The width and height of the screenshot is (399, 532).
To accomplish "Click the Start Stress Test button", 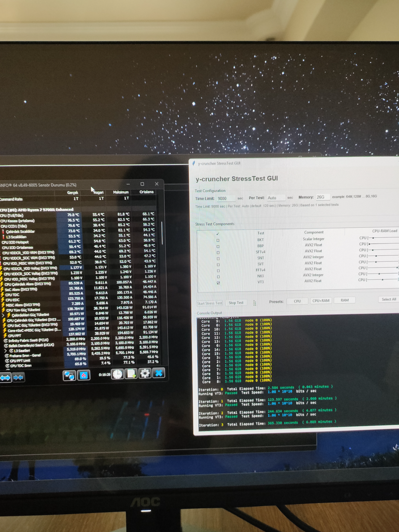I will tap(210, 303).
